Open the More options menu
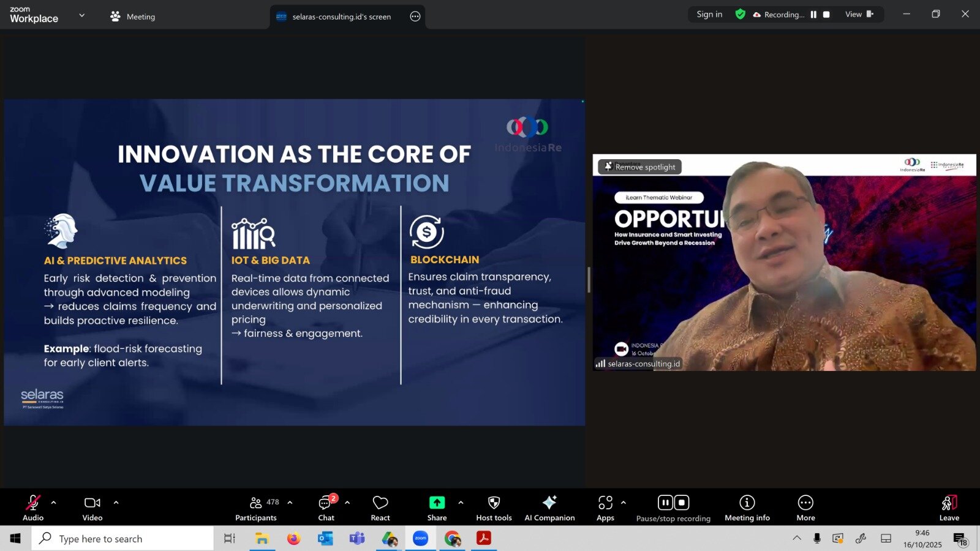Screen dimensions: 980x551 (805, 508)
